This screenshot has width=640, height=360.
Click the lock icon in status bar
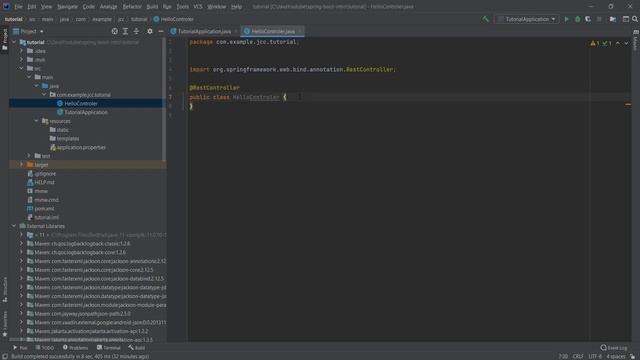pyautogui.click(x=633, y=356)
